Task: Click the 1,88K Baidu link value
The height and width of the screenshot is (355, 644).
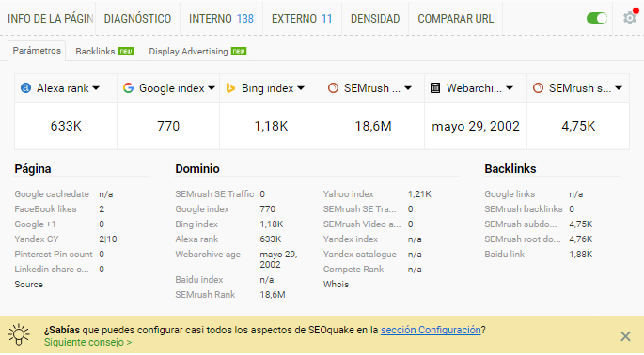Action: tap(581, 255)
